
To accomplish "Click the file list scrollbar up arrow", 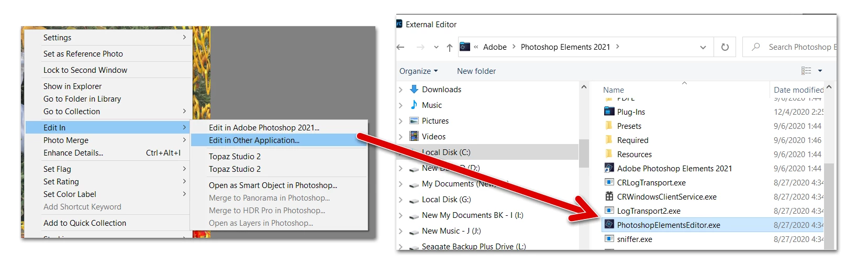I will [829, 87].
